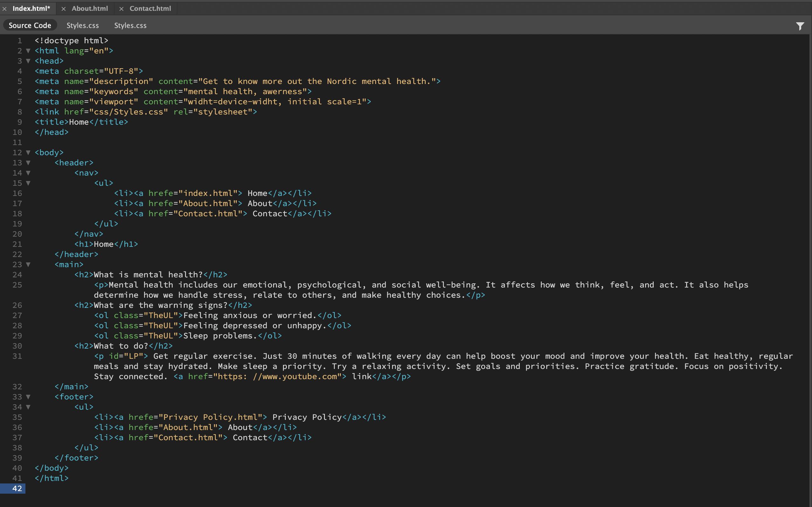This screenshot has height=507, width=812.
Task: Fold the footer ul on line 34
Action: (29, 407)
